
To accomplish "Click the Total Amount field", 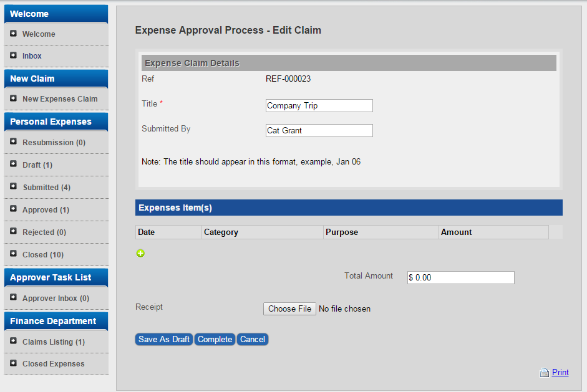I will 461,277.
